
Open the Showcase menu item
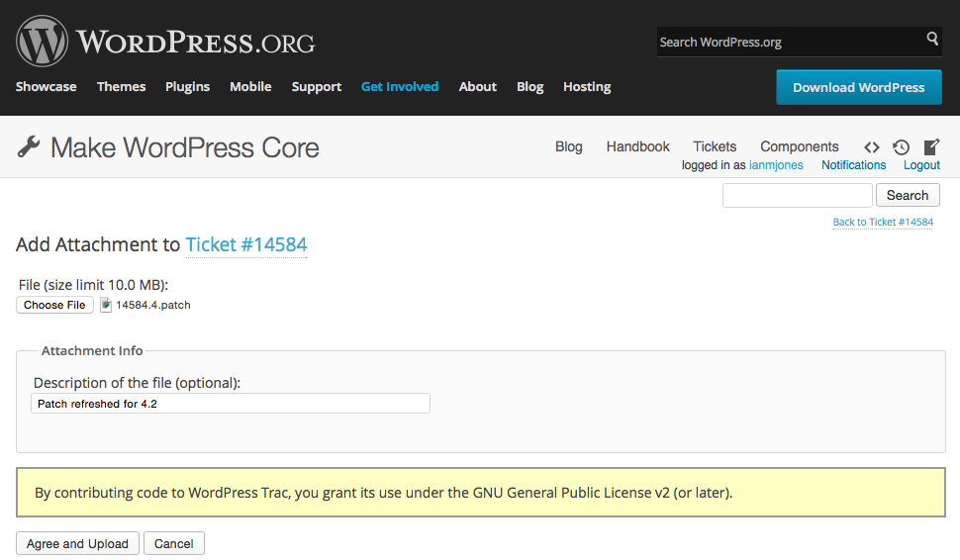point(46,87)
